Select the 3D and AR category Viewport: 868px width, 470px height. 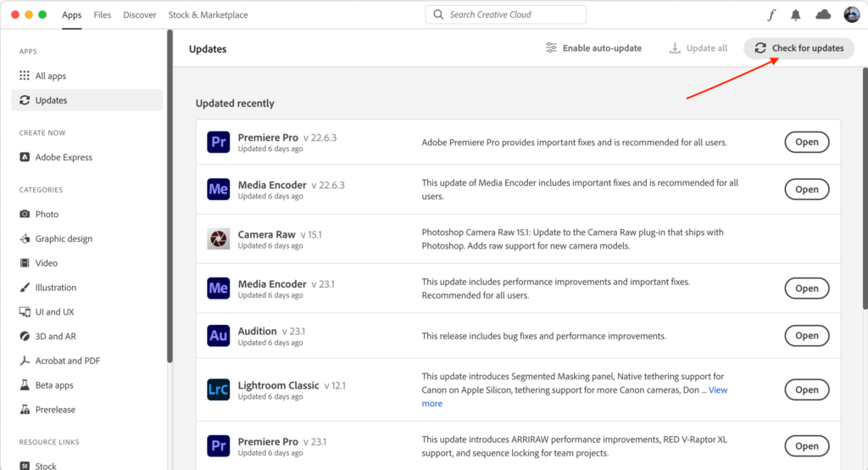click(x=87, y=336)
